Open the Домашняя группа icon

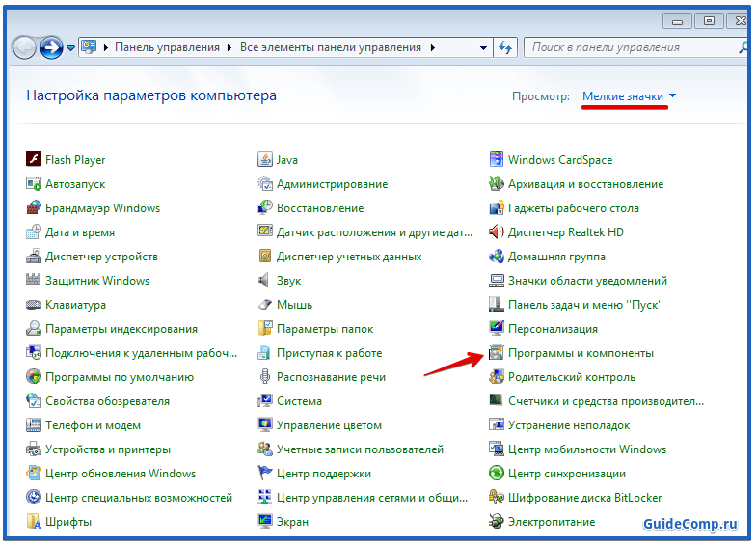496,257
